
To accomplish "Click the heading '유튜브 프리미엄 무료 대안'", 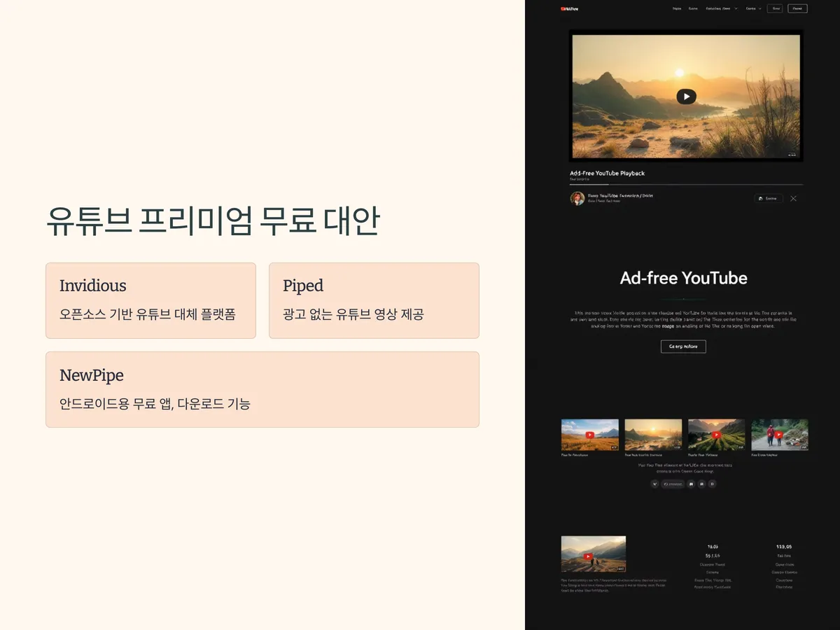I will [213, 222].
